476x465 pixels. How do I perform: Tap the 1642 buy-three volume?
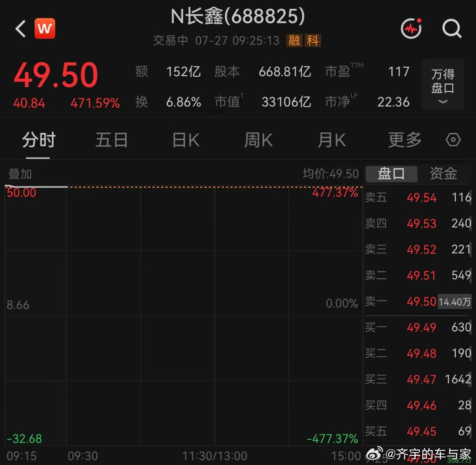[458, 380]
